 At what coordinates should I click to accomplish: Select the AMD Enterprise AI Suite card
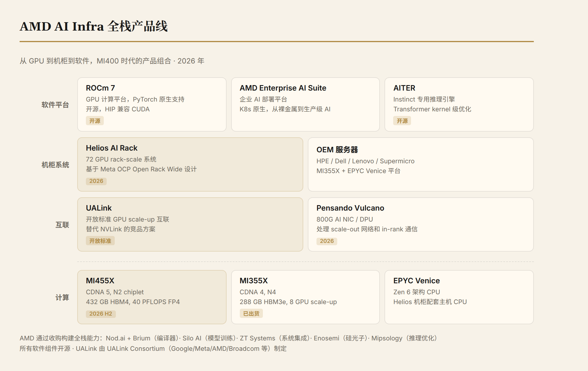click(x=305, y=104)
